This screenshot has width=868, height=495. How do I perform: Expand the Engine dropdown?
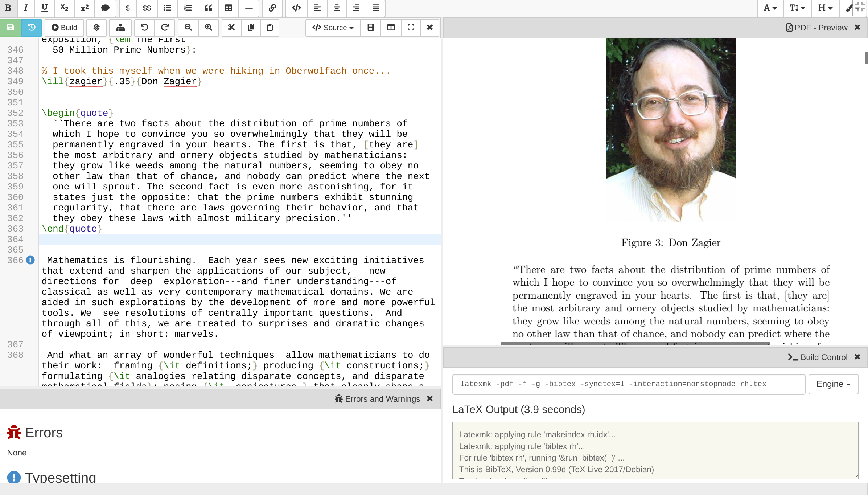pyautogui.click(x=833, y=384)
